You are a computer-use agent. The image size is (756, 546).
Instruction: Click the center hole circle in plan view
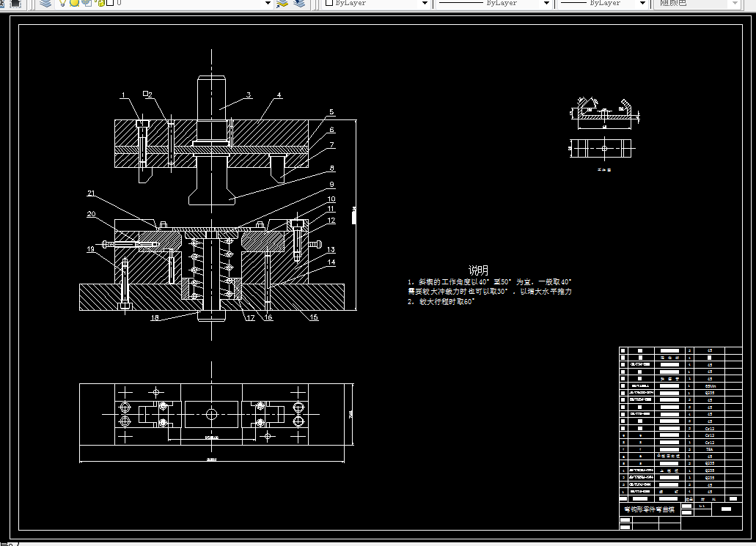212,414
